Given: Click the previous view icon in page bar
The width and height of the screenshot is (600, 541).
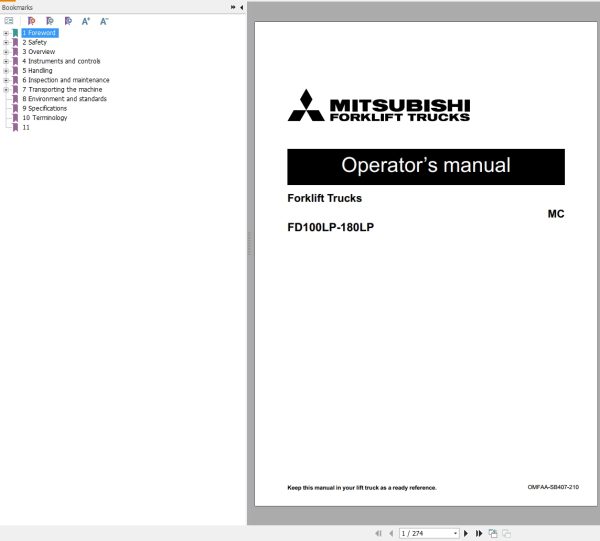Looking at the screenshot, I should click(x=493, y=533).
